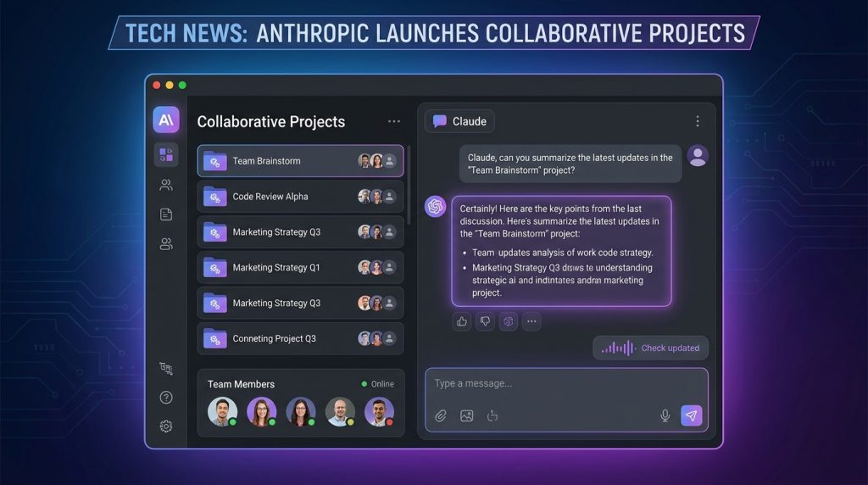Viewport: 868px width, 485px height.
Task: Insert an image with the picture icon
Action: pos(467,415)
